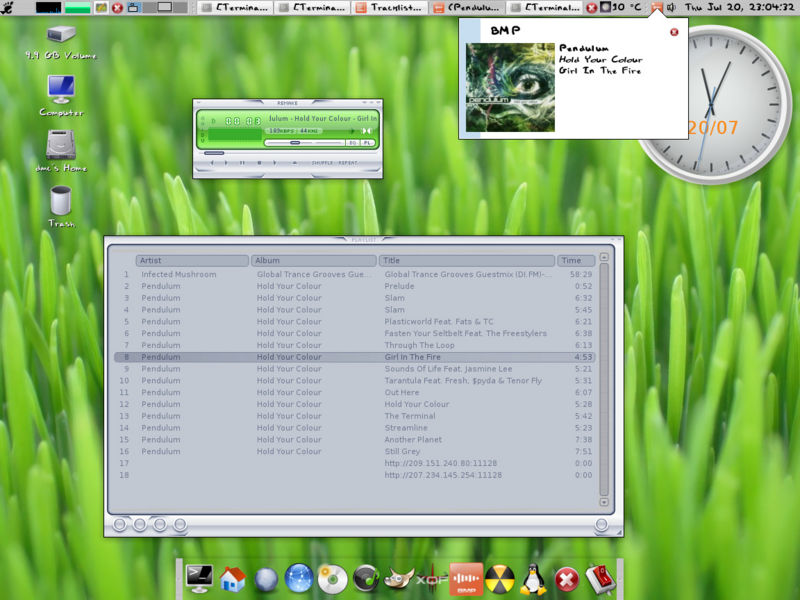Click the playlist scroll down arrow
The image size is (800, 600).
coord(604,503)
